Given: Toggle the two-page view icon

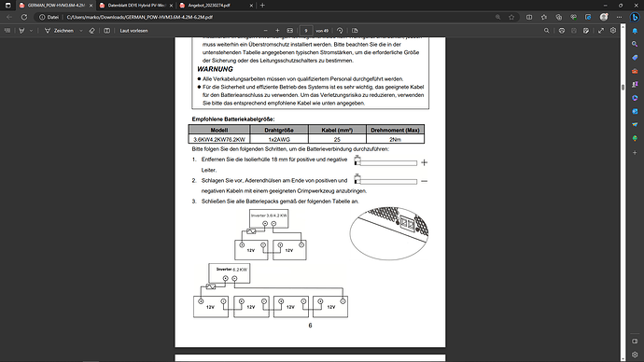Looking at the screenshot, I should (106, 31).
